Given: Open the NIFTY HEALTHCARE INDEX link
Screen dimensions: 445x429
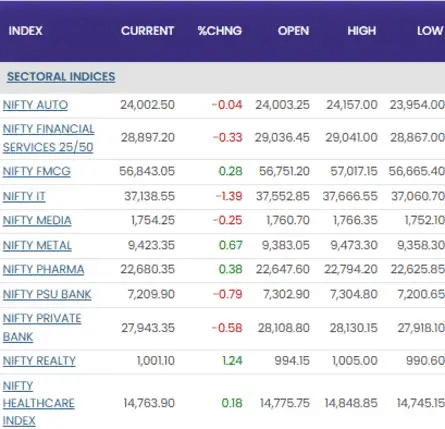Looking at the screenshot, I should 39,403.
